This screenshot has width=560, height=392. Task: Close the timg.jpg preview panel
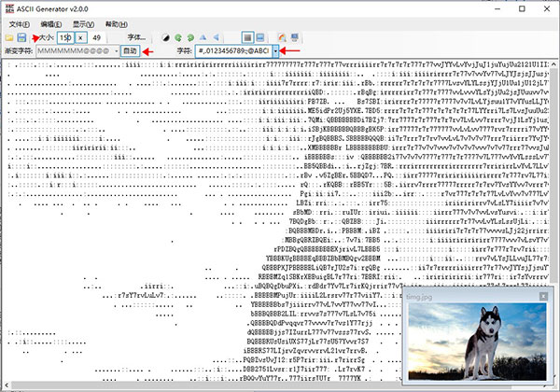(543, 296)
